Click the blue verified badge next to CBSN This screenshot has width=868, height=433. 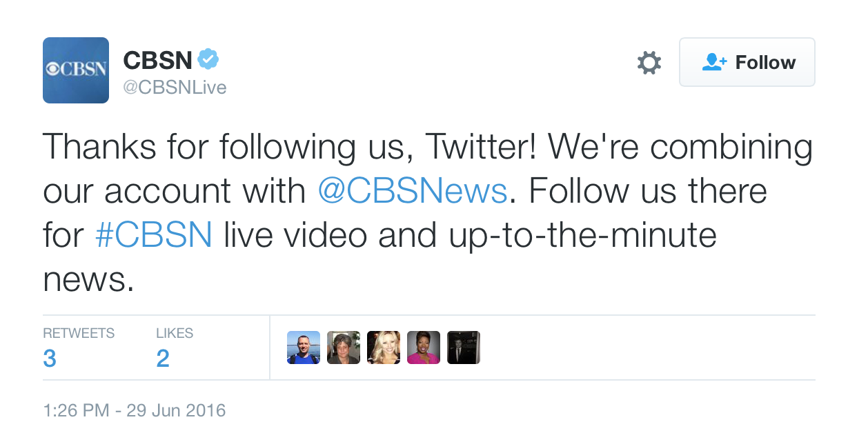208,59
